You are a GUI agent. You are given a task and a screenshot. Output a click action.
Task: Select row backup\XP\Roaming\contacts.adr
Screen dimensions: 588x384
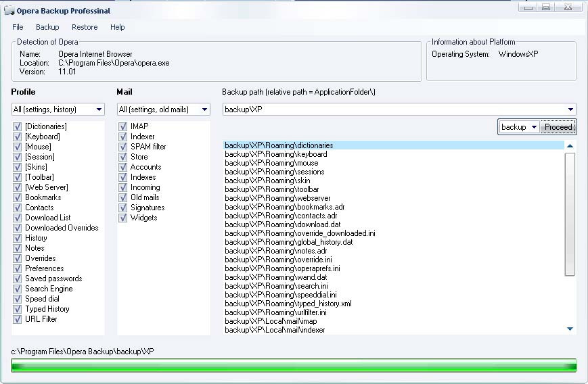click(x=394, y=216)
